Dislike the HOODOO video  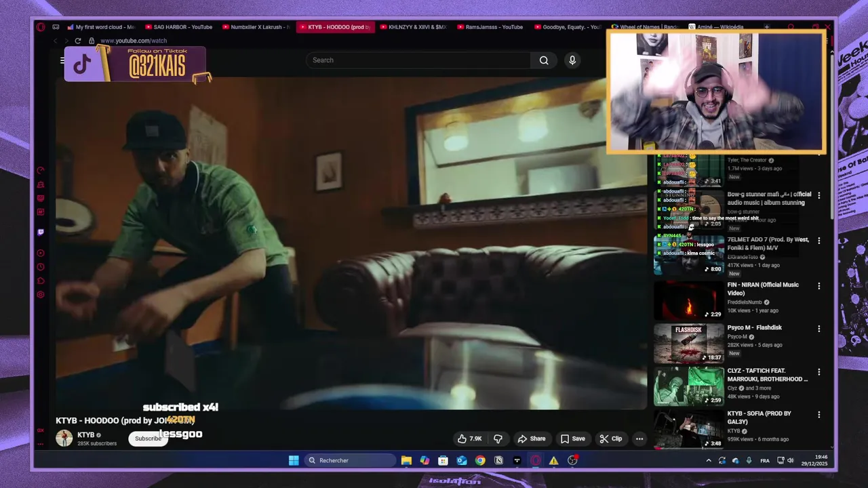coord(498,439)
